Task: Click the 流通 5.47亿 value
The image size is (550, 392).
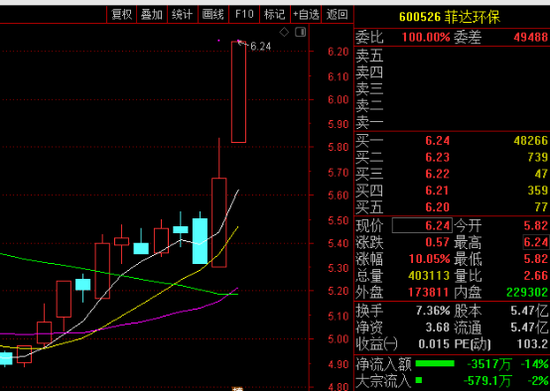Action: click(529, 327)
